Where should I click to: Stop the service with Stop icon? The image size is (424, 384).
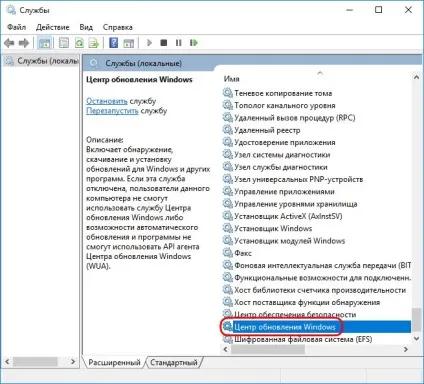click(x=164, y=43)
